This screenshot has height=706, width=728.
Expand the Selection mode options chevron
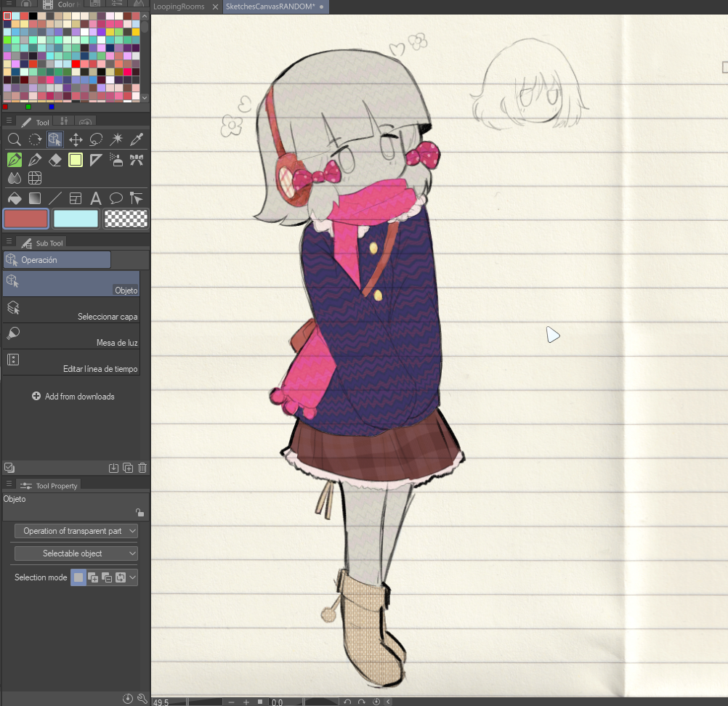coord(132,577)
